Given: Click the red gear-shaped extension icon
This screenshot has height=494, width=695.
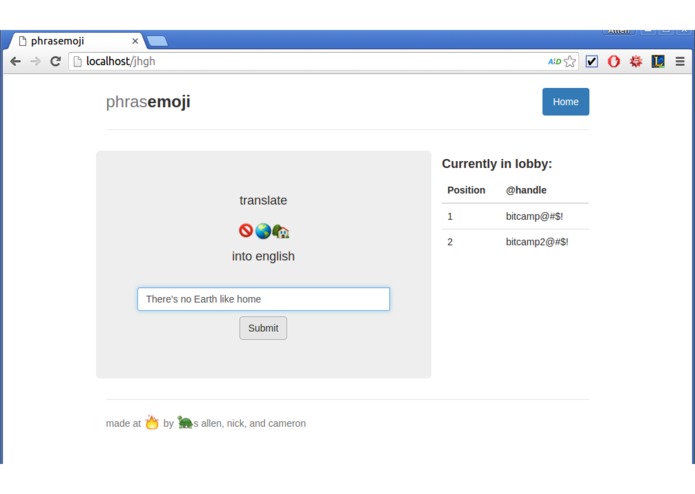Looking at the screenshot, I should 636,61.
